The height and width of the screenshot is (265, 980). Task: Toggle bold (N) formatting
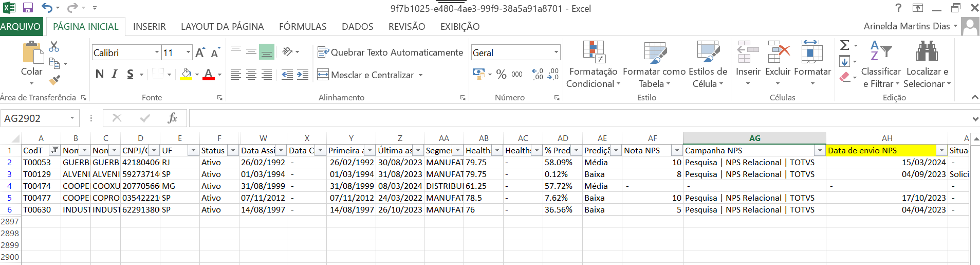[x=100, y=74]
